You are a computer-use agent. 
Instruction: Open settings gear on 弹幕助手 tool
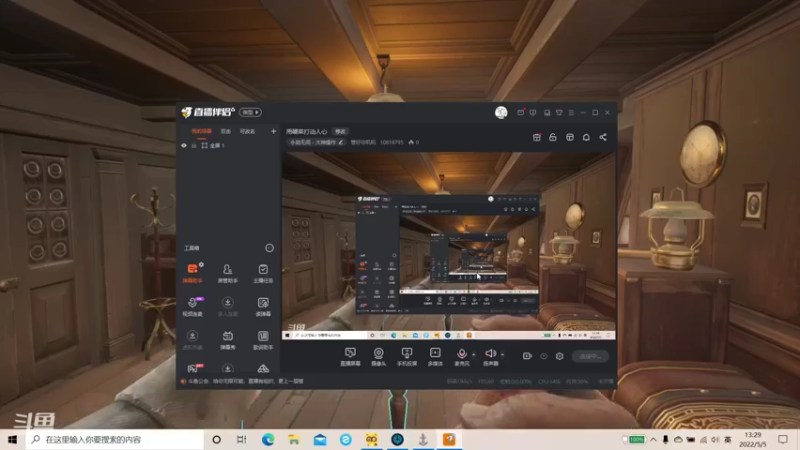202,264
